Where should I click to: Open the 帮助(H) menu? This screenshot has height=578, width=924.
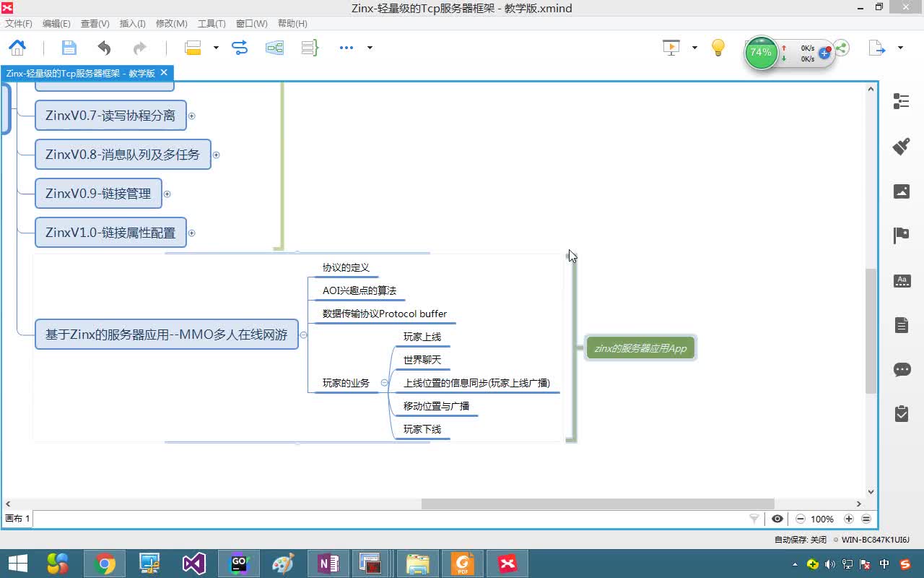[x=292, y=23]
